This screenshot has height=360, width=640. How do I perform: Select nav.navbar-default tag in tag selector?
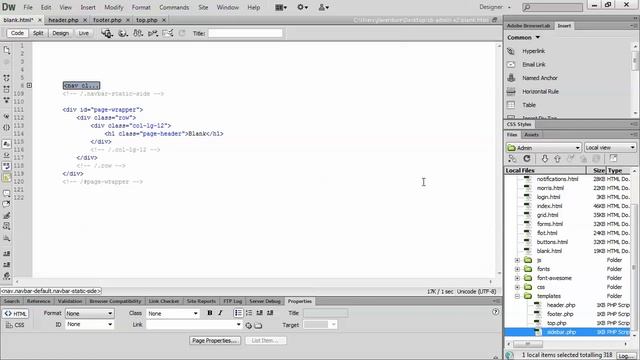point(51,291)
